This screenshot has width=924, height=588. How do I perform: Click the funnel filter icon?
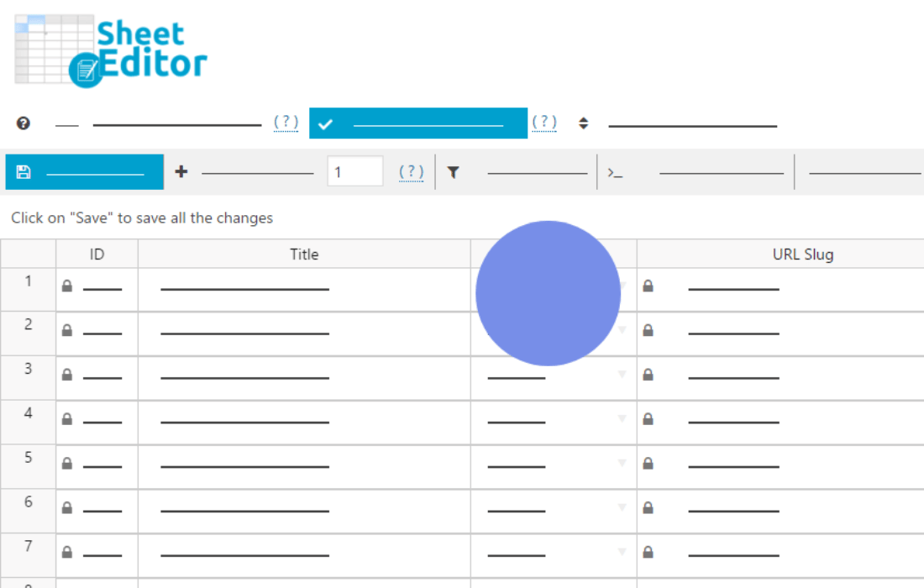454,172
